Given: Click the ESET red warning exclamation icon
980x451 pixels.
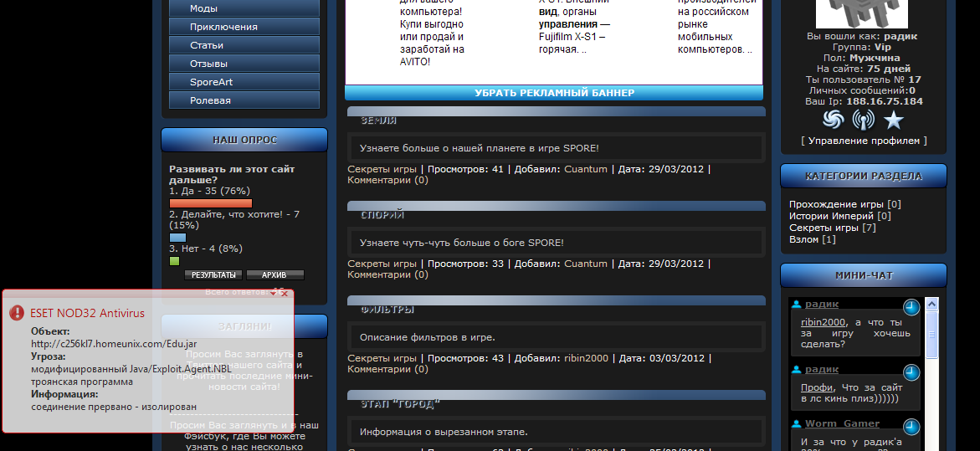Looking at the screenshot, I should (17, 313).
